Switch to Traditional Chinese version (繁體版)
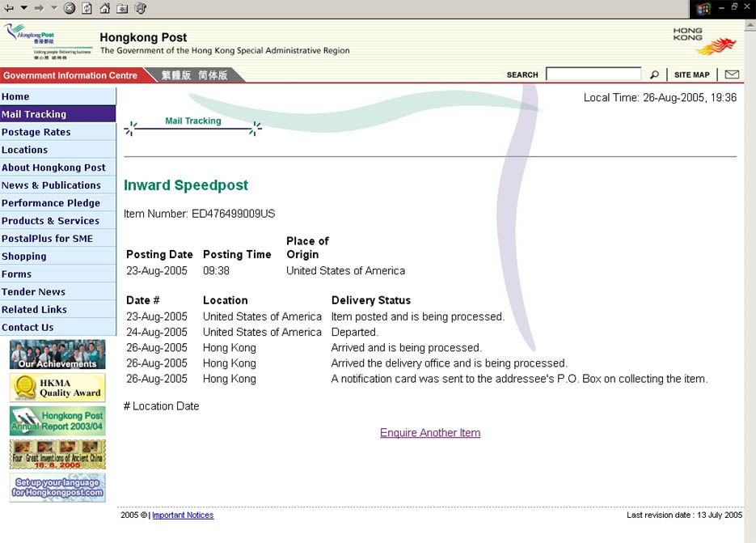The width and height of the screenshot is (756, 543). coord(175,75)
